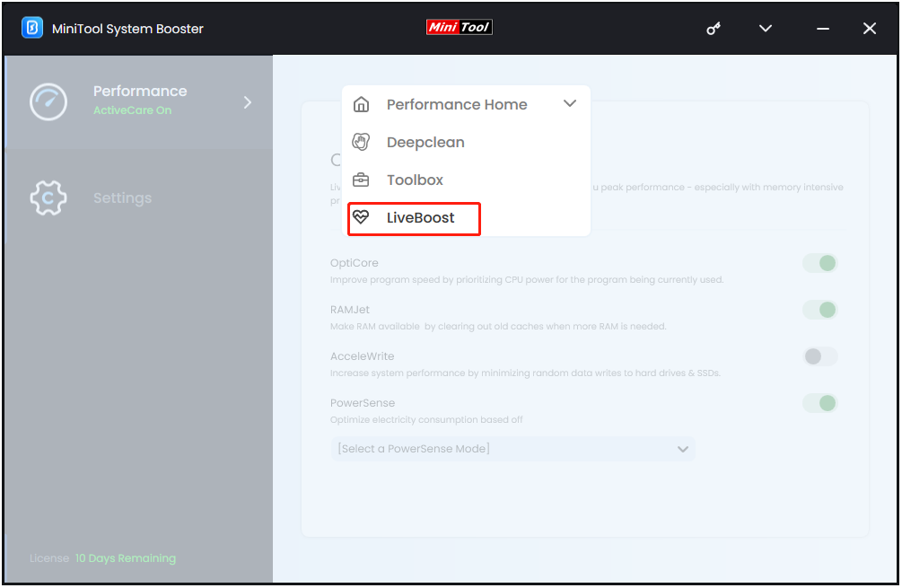Click the ActiveCare On status text
902x588 pixels.
click(x=132, y=110)
